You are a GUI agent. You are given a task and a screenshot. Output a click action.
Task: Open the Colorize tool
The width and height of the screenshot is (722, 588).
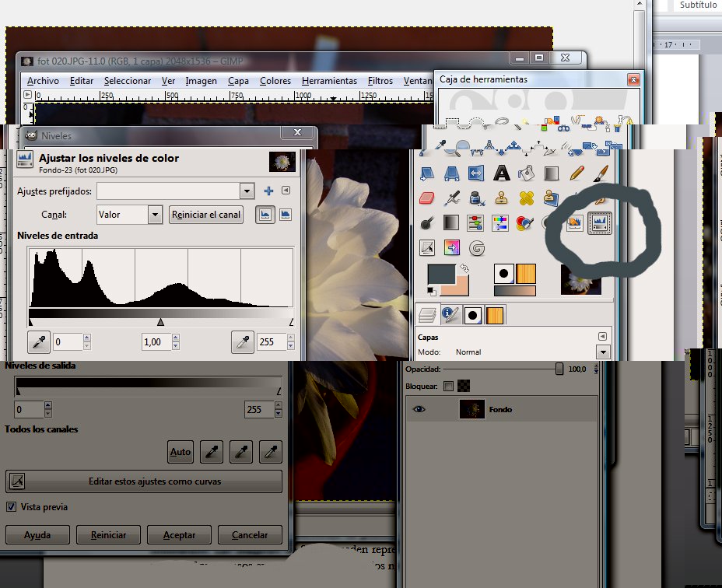(524, 223)
